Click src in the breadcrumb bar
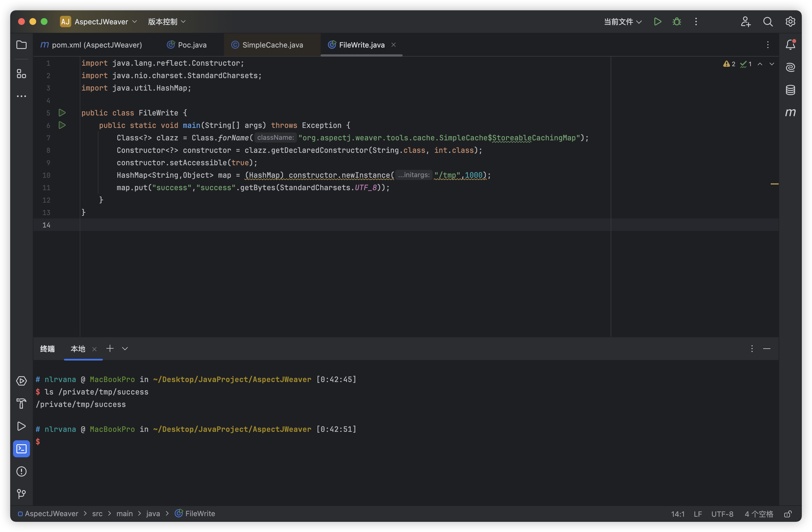 (x=97, y=514)
